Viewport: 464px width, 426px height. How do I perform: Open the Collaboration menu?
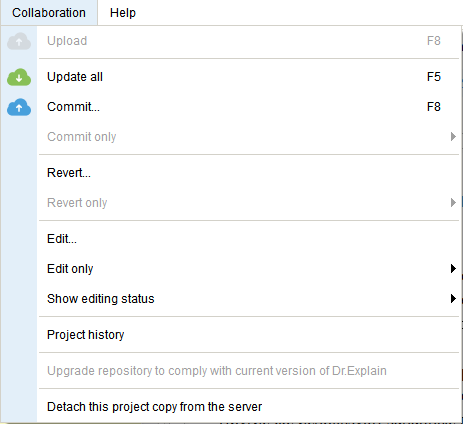point(49,13)
